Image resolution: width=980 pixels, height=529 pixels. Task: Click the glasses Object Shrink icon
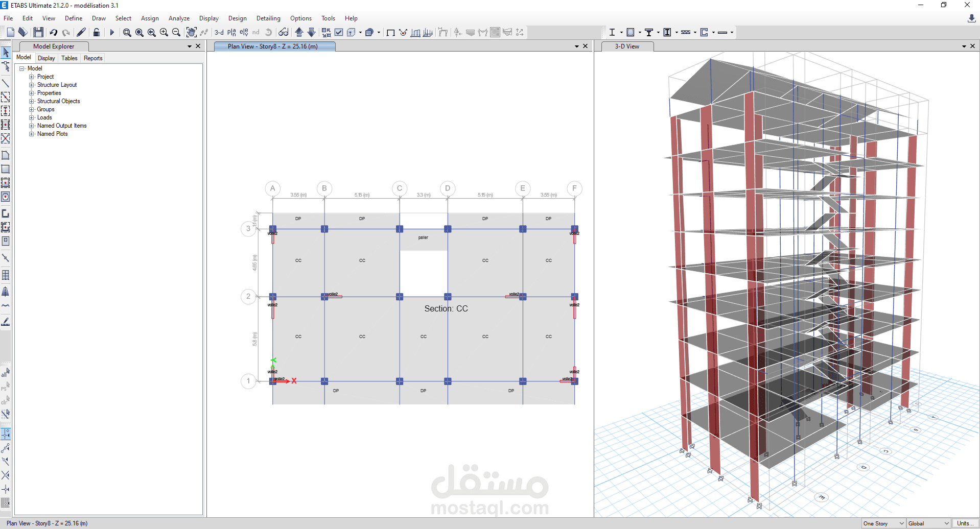coord(284,32)
